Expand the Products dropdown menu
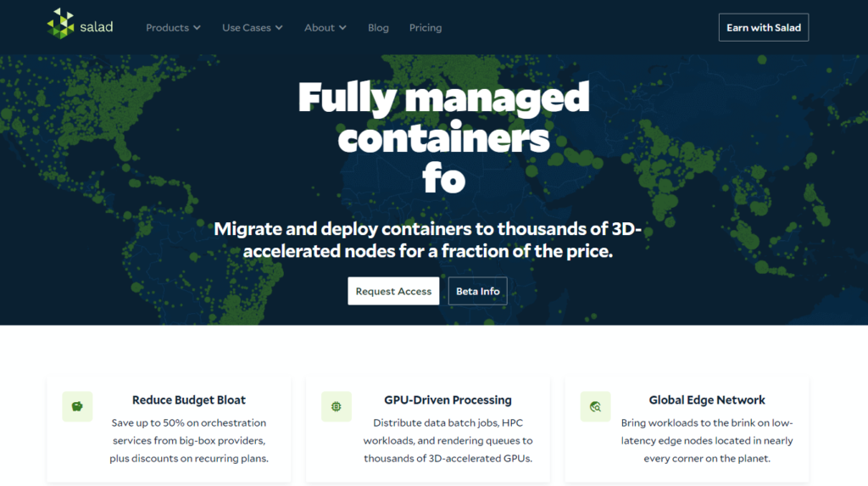The image size is (868, 486). pyautogui.click(x=173, y=28)
